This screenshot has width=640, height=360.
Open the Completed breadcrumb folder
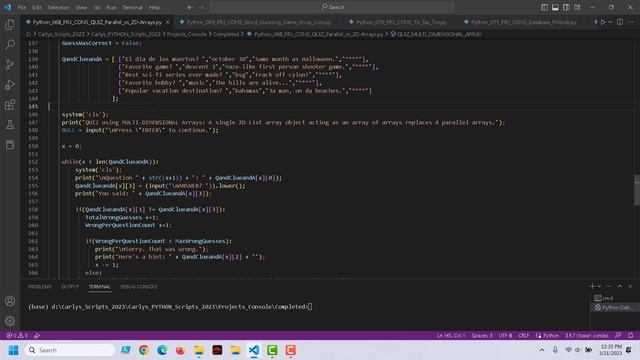(x=226, y=34)
